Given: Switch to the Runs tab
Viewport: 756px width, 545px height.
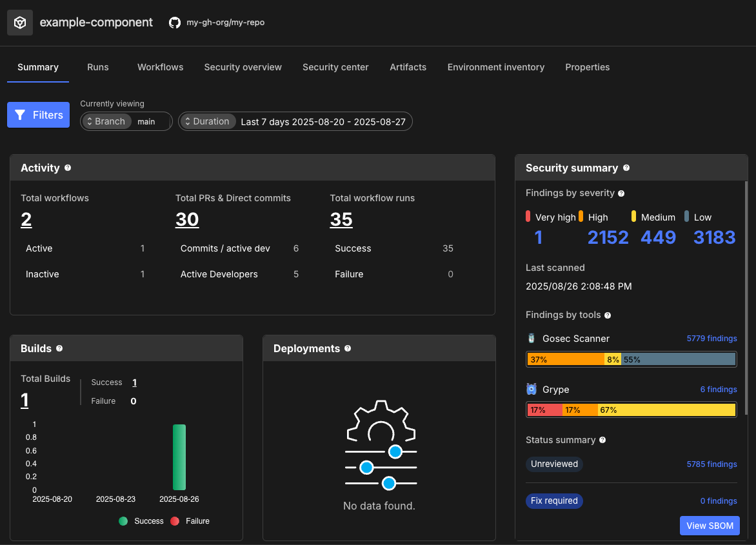Looking at the screenshot, I should click(97, 67).
